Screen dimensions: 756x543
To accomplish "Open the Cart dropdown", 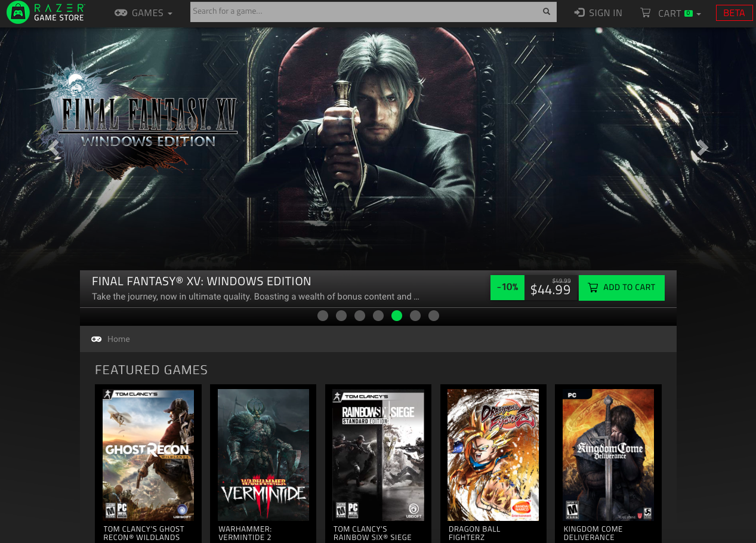I will click(x=678, y=13).
